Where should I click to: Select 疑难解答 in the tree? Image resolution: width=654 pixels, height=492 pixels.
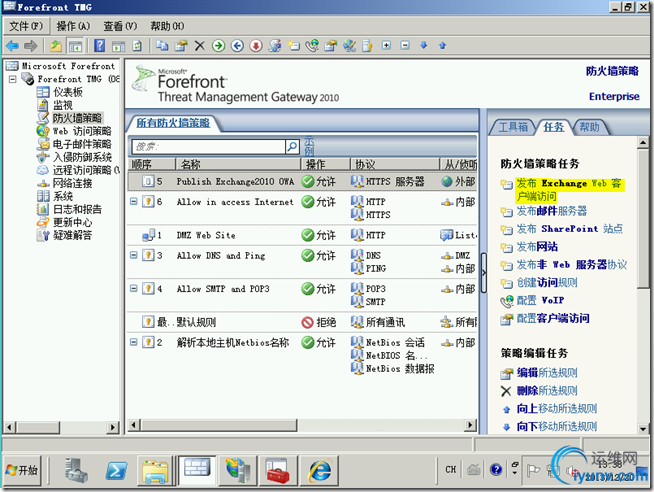click(x=72, y=235)
